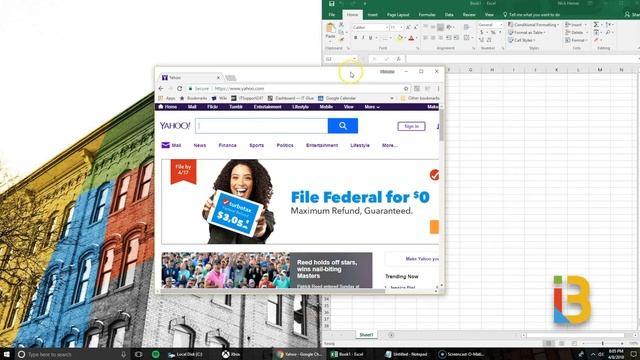Image resolution: width=640 pixels, height=360 pixels.
Task: Switch to the Data tab in Excel
Action: pos(449,15)
